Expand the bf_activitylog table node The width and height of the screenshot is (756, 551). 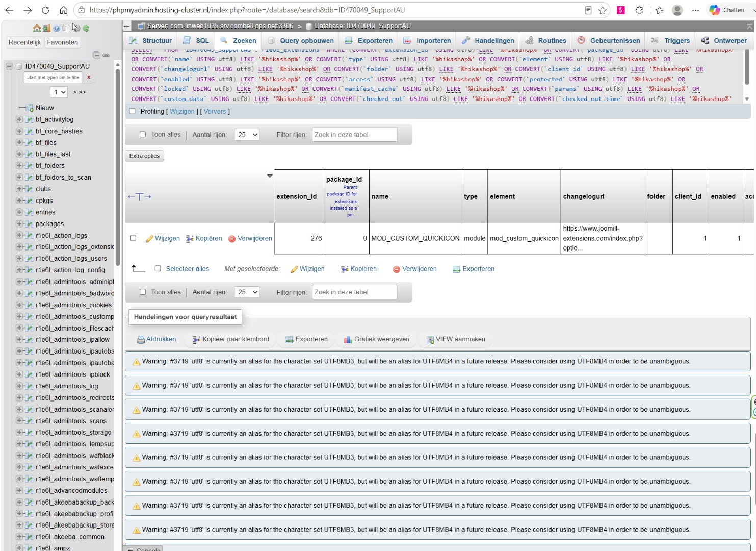pos(19,119)
